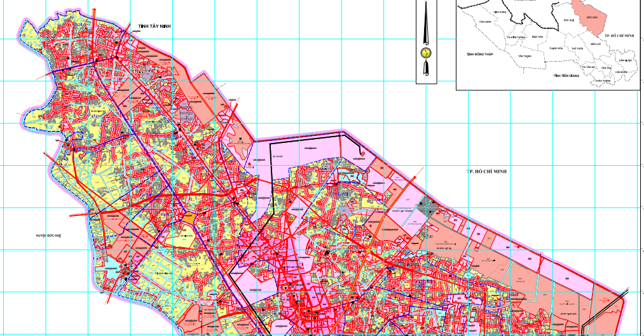The width and height of the screenshot is (644, 336).
Task: Click the 'TÂN TRỤ' district label
Action: click(x=606, y=68)
